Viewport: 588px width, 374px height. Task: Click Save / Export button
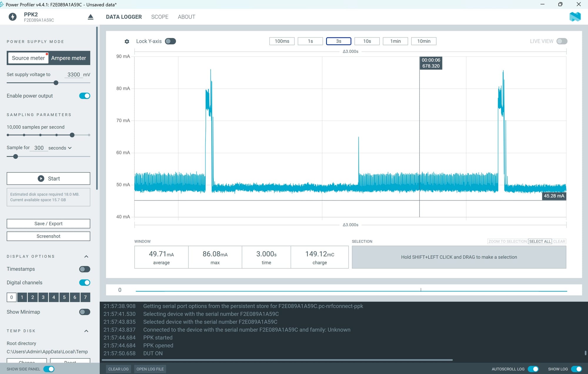click(x=49, y=223)
